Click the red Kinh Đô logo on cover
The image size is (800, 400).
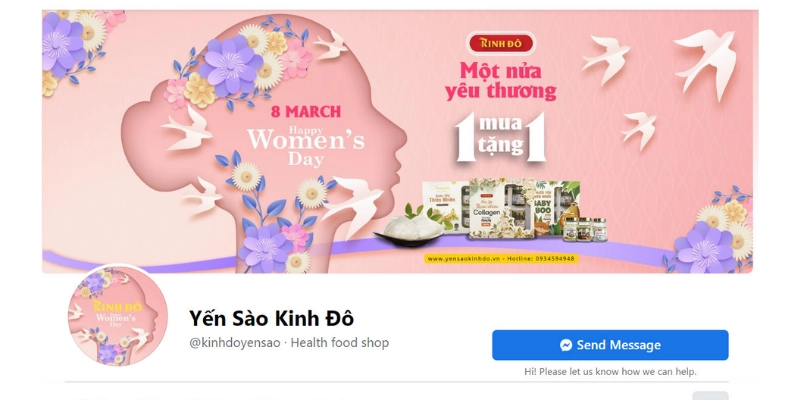[x=501, y=43]
